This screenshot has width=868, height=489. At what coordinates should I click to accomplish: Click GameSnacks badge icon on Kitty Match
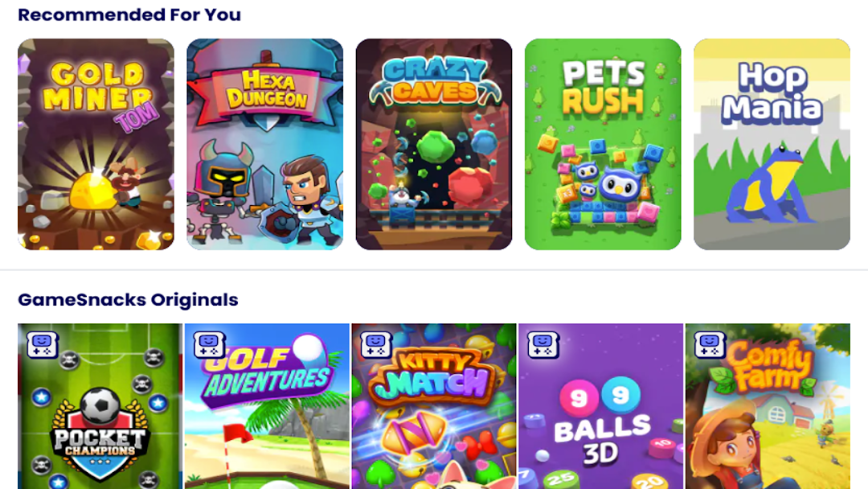click(x=376, y=344)
